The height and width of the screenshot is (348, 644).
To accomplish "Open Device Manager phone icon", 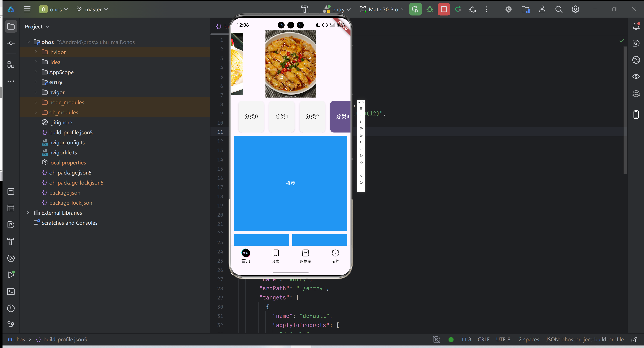I will tap(636, 114).
